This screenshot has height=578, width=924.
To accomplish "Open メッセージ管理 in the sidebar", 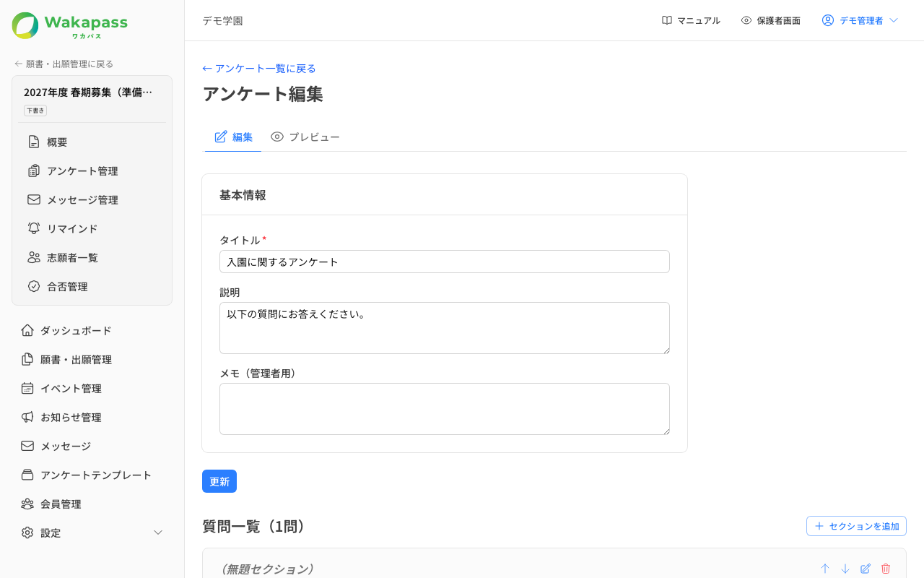I will click(92, 199).
